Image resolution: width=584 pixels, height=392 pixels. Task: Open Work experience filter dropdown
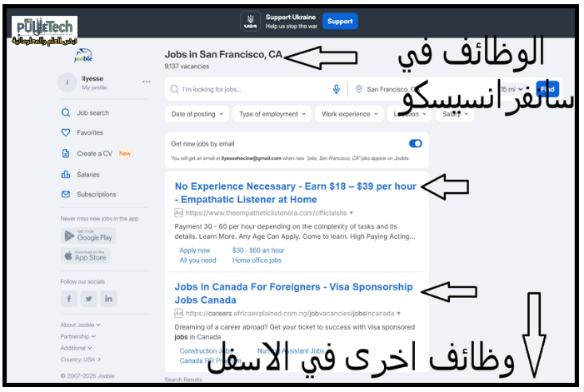pyautogui.click(x=349, y=114)
